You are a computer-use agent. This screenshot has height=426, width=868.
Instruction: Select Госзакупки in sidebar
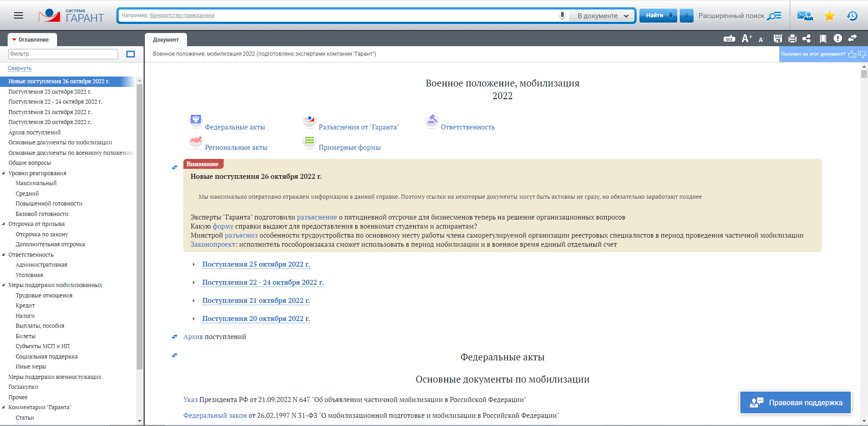coord(23,387)
